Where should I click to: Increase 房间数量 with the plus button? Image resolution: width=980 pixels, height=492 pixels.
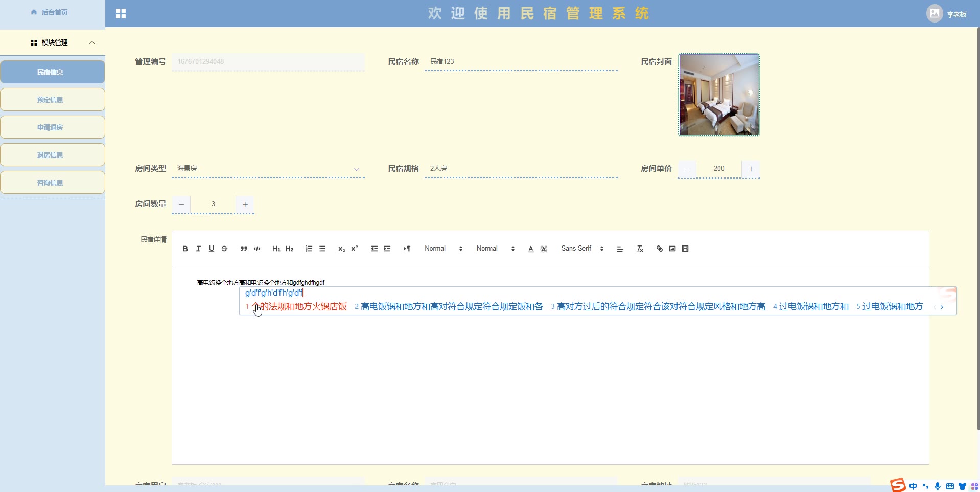245,204
